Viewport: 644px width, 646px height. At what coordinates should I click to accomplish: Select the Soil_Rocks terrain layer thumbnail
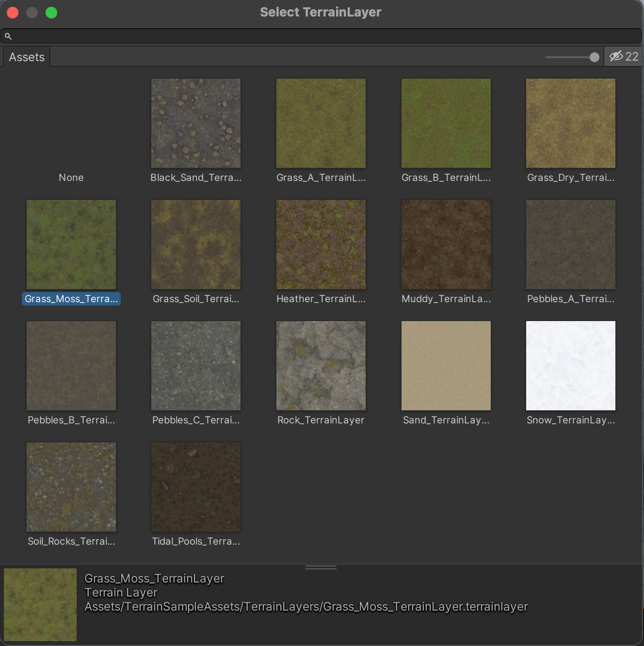click(71, 487)
